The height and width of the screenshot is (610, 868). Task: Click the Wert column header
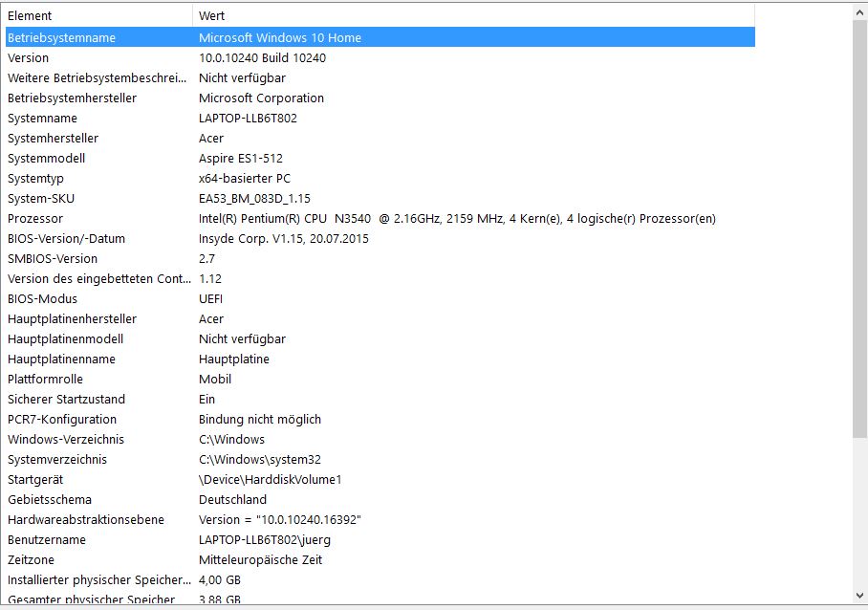(x=473, y=15)
